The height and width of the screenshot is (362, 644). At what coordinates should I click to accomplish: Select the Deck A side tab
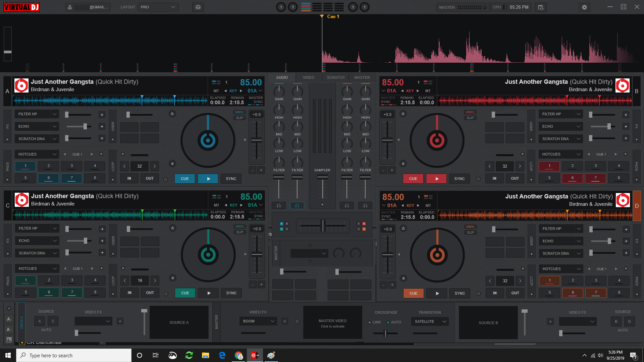click(x=7, y=91)
